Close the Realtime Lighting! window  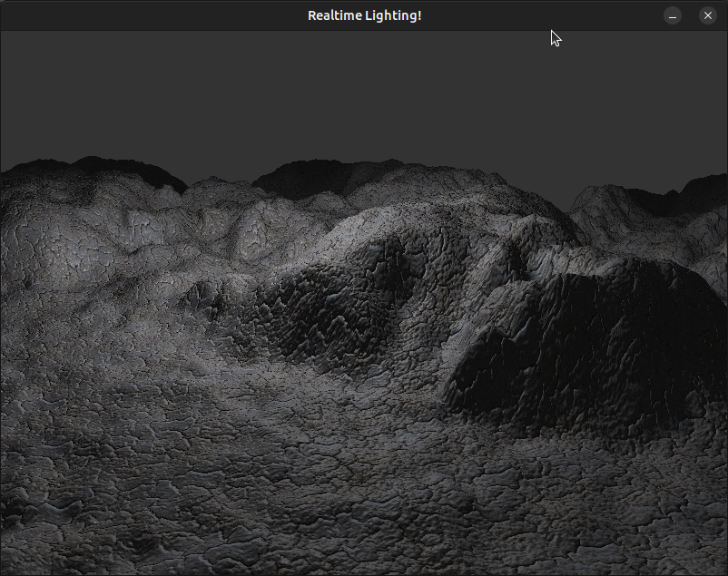click(x=707, y=15)
